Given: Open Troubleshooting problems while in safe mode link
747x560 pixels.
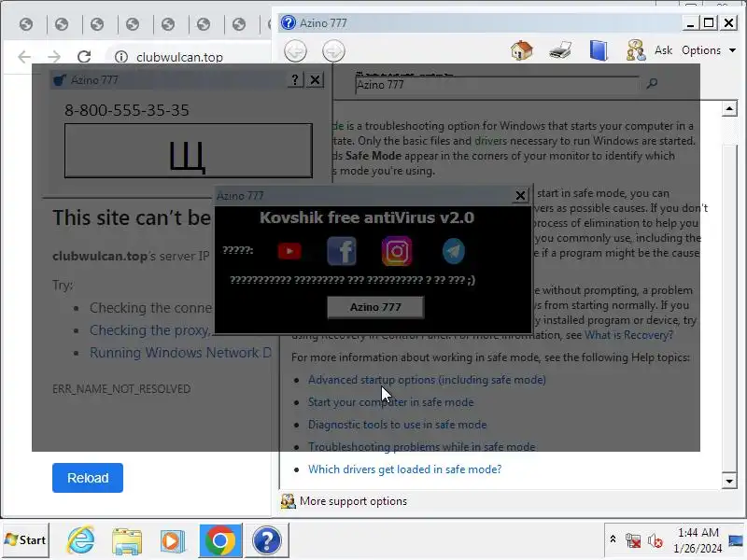Looking at the screenshot, I should (x=422, y=447).
